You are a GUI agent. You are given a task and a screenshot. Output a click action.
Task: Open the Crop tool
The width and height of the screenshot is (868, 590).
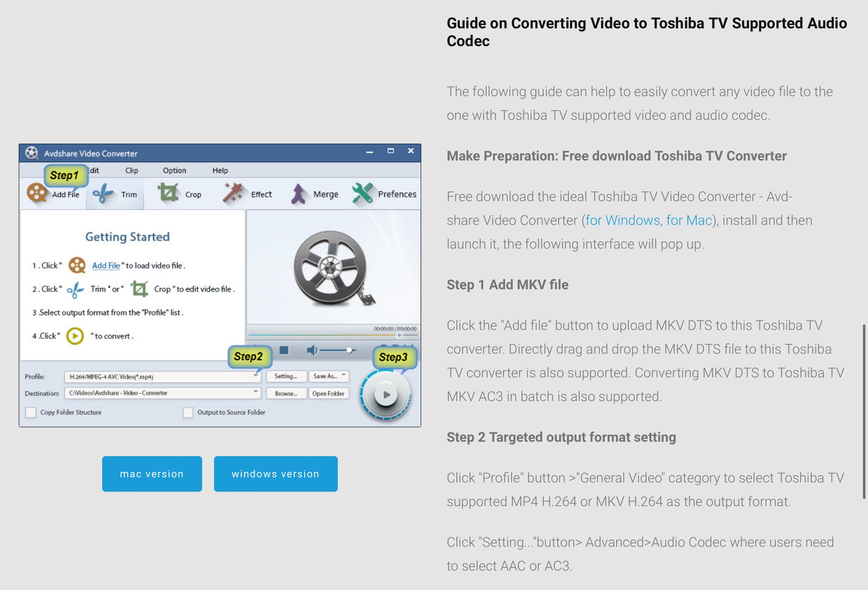coord(168,193)
